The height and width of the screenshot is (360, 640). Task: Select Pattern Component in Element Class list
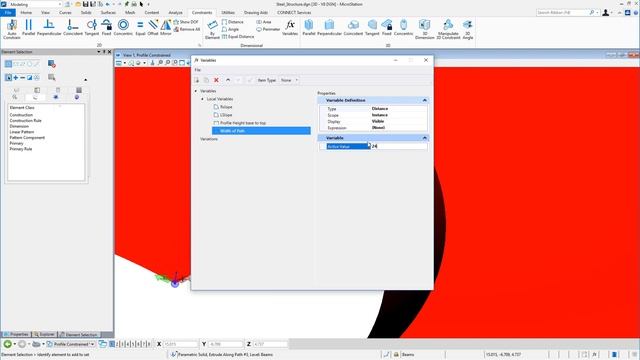(27, 138)
